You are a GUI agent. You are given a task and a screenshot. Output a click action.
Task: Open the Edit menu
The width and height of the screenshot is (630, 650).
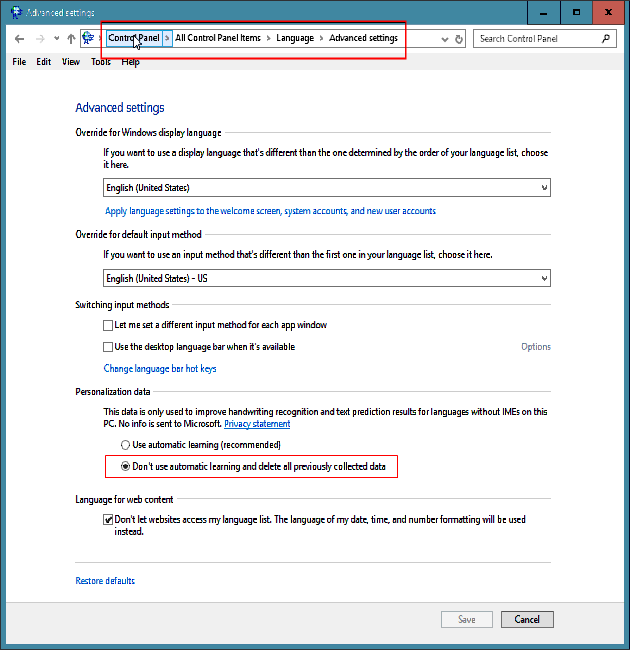tap(44, 62)
